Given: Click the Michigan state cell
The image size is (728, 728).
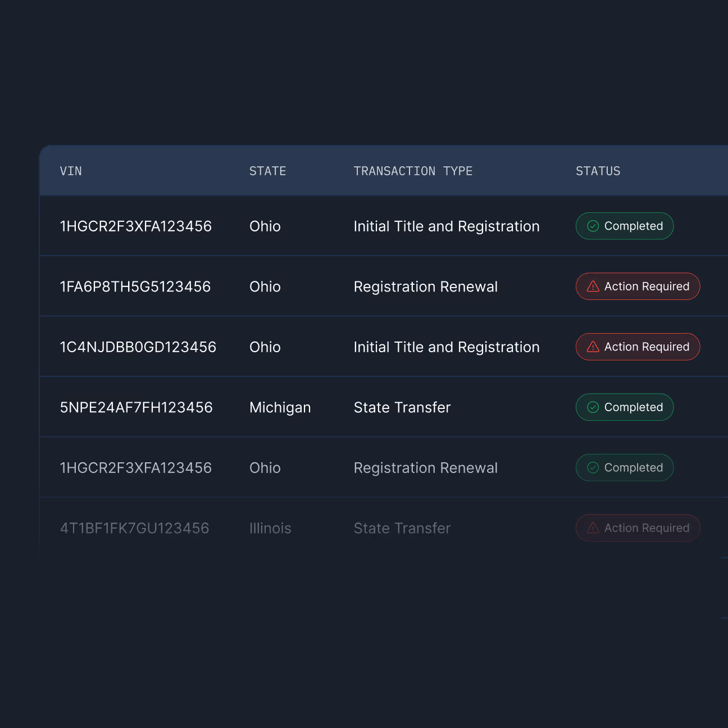Looking at the screenshot, I should pos(280,408).
